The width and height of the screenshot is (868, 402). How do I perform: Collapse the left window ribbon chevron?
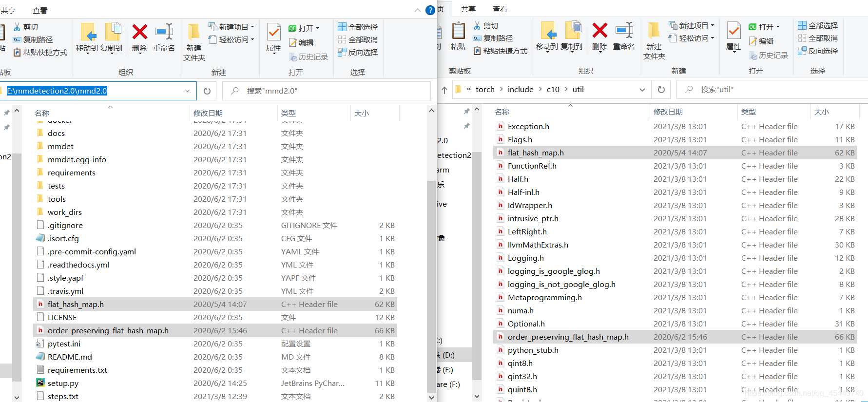[418, 10]
